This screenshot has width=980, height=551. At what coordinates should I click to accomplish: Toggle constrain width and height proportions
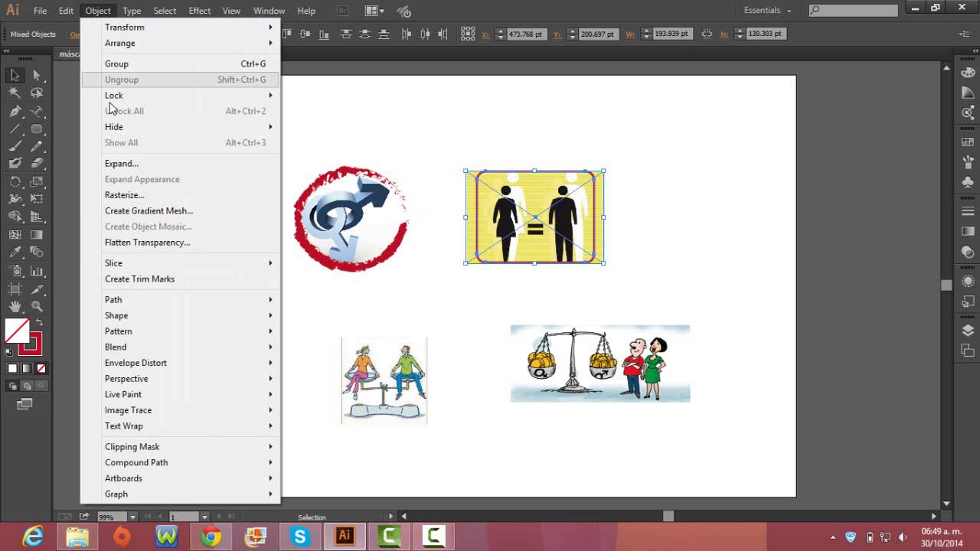click(x=707, y=34)
